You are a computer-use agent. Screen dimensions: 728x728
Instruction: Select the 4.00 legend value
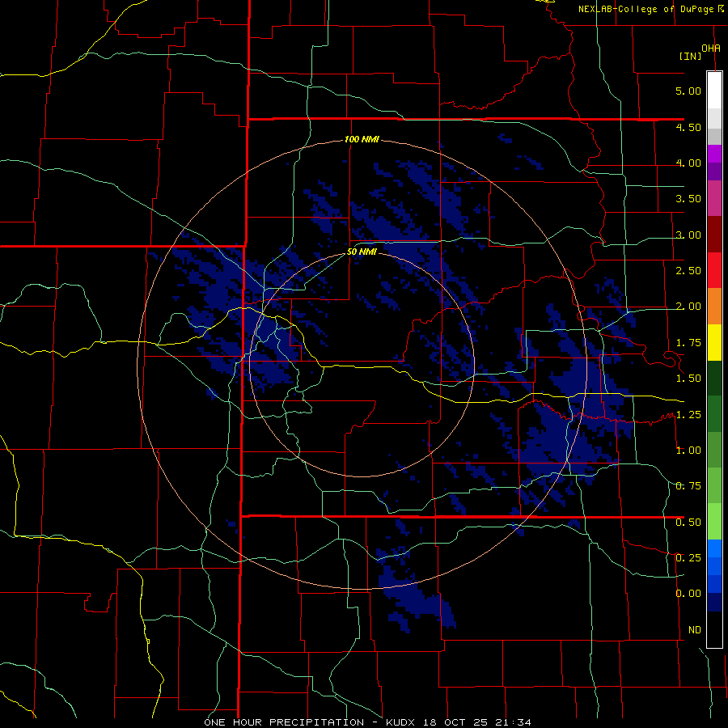point(688,163)
